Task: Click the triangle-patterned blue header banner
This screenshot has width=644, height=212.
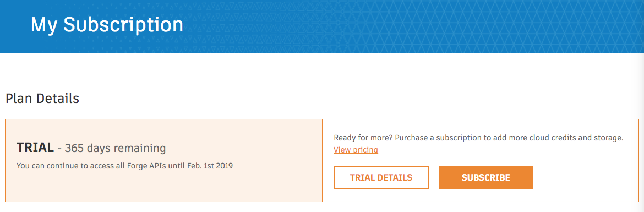Action: click(x=322, y=26)
